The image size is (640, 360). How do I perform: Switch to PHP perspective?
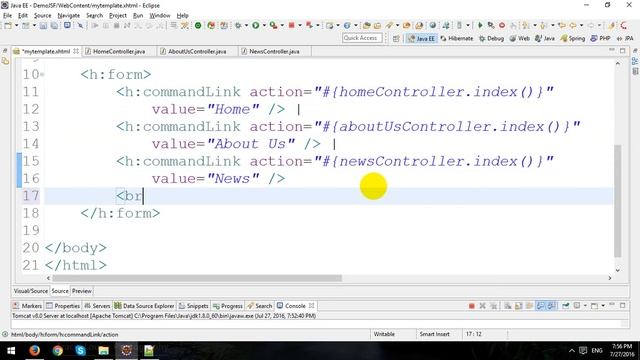[x=600, y=38]
